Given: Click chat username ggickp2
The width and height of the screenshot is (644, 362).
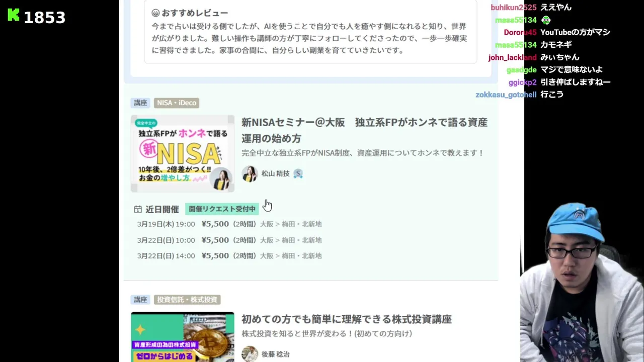Looking at the screenshot, I should [522, 82].
